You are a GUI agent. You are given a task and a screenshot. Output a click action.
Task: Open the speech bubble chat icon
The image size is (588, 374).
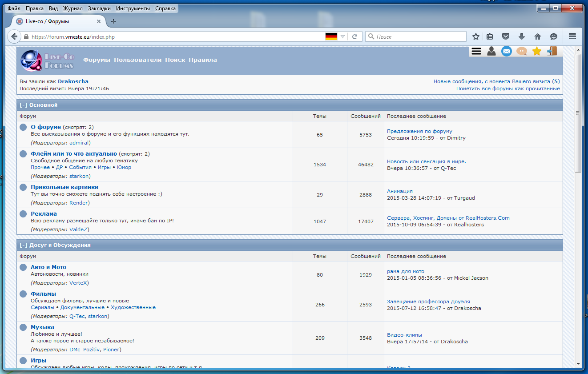[522, 51]
